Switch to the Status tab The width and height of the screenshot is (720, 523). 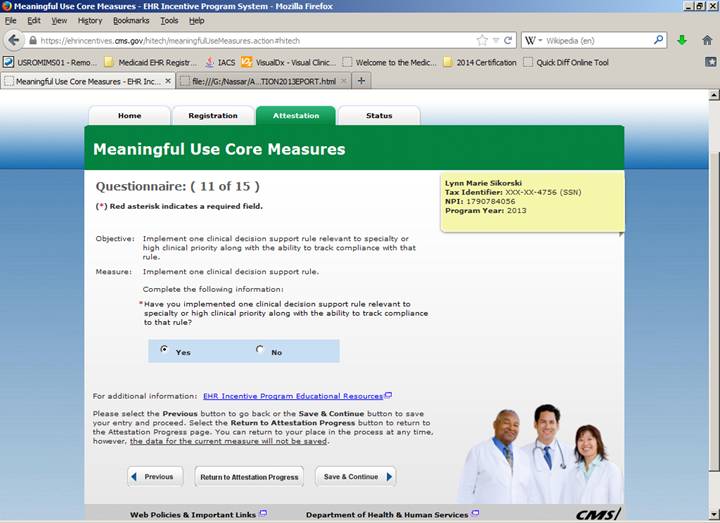coord(379,116)
